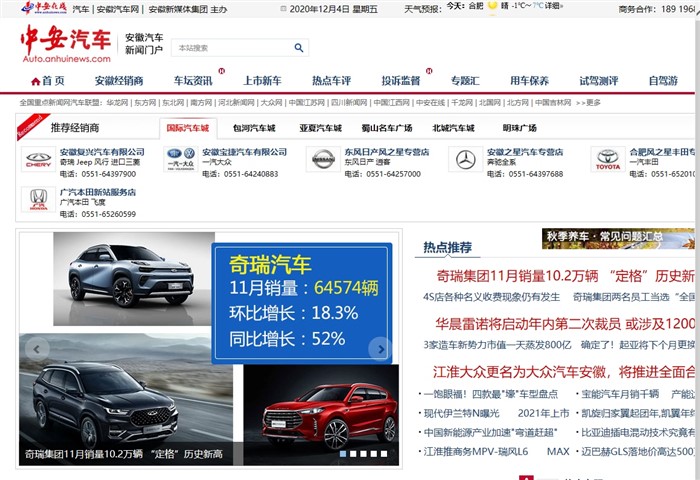Open the 东方网 alliance link

click(145, 103)
